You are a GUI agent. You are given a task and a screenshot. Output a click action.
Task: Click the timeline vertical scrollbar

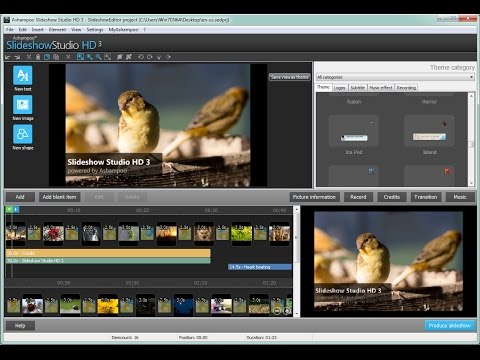(x=296, y=262)
